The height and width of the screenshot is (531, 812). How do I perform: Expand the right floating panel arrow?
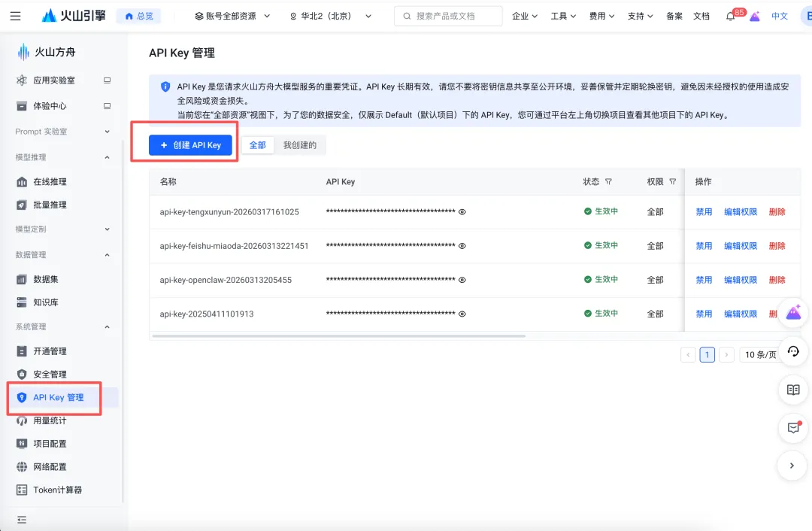792,466
